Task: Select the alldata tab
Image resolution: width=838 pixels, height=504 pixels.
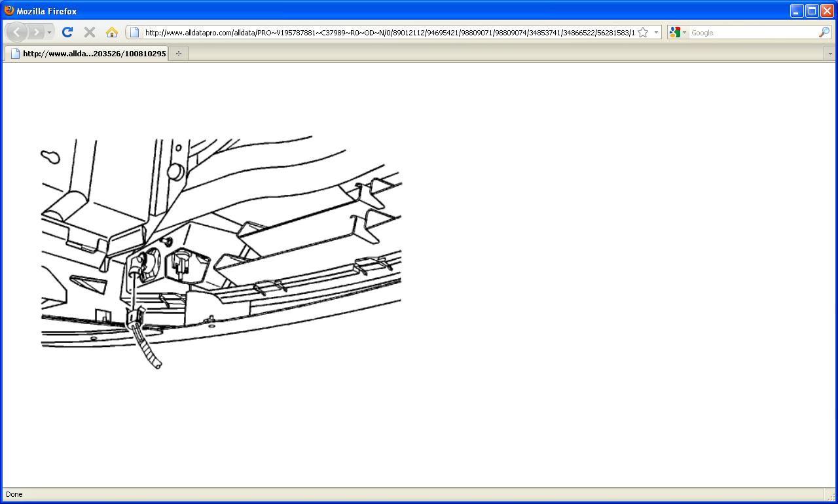Action: coord(86,54)
